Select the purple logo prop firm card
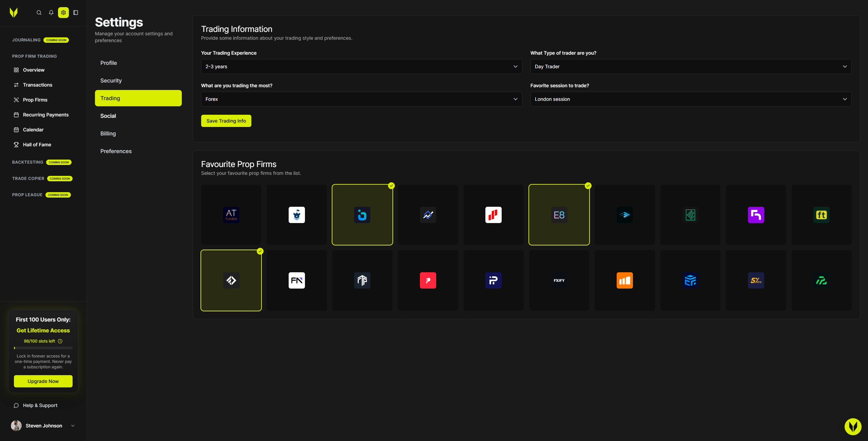The width and height of the screenshot is (868, 441). click(x=756, y=215)
